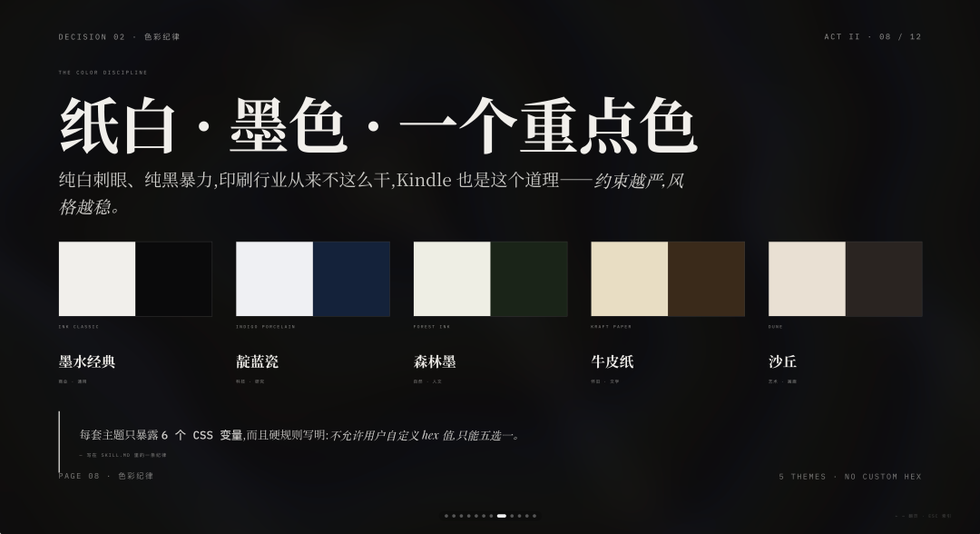
Task: Click the last pagination dot
Action: point(534,516)
